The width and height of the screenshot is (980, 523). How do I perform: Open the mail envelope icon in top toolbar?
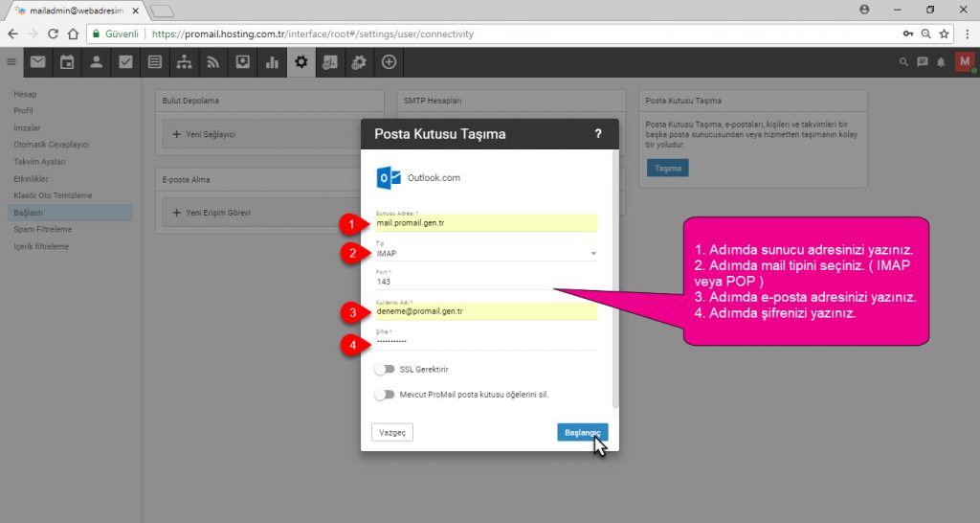click(x=37, y=62)
